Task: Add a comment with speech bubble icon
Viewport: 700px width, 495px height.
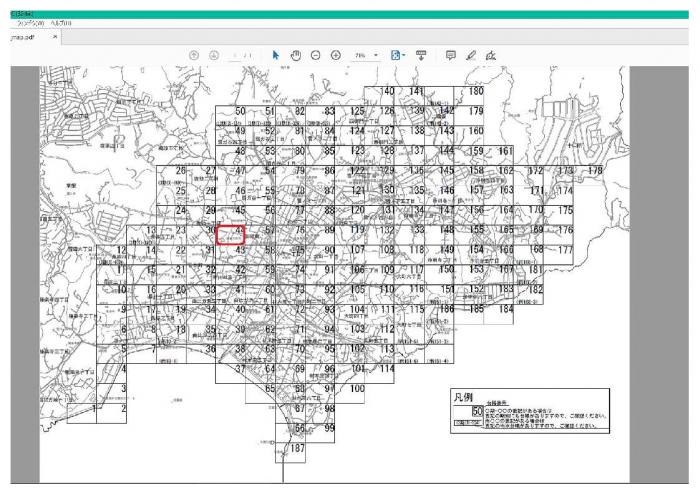Action: (450, 55)
